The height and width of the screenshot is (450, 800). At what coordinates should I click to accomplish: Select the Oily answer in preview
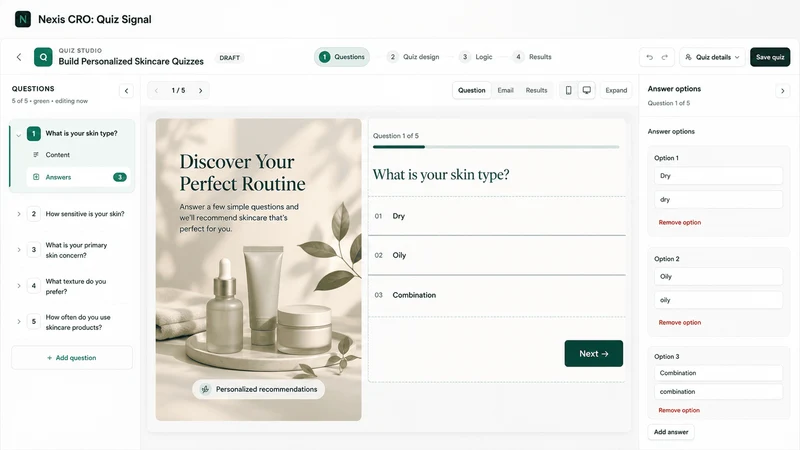pos(496,255)
